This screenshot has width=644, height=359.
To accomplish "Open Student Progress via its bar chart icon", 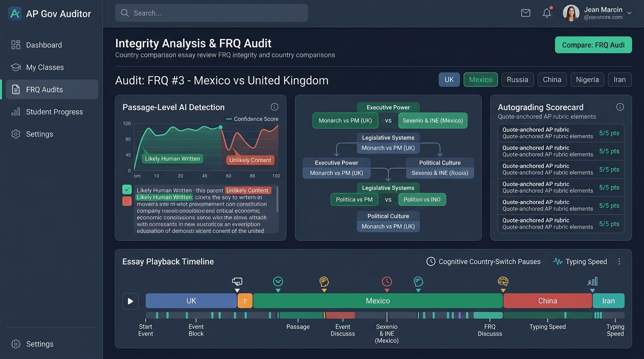I will (x=16, y=112).
